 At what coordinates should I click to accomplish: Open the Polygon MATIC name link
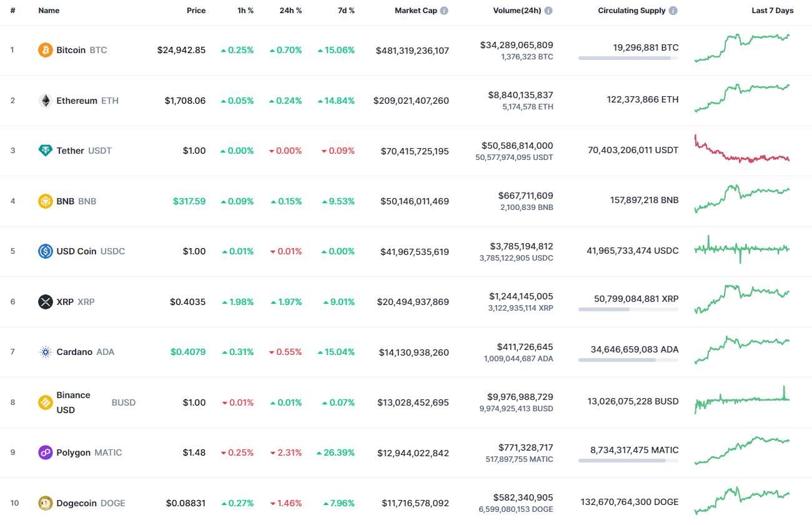point(74,452)
